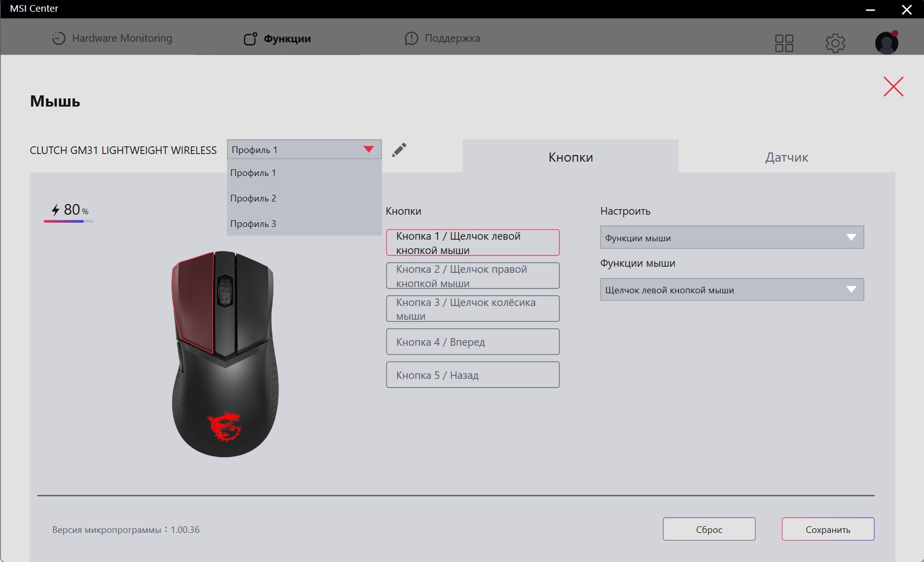
Task: Select Кнопка 5 / Назад
Action: [x=473, y=375]
